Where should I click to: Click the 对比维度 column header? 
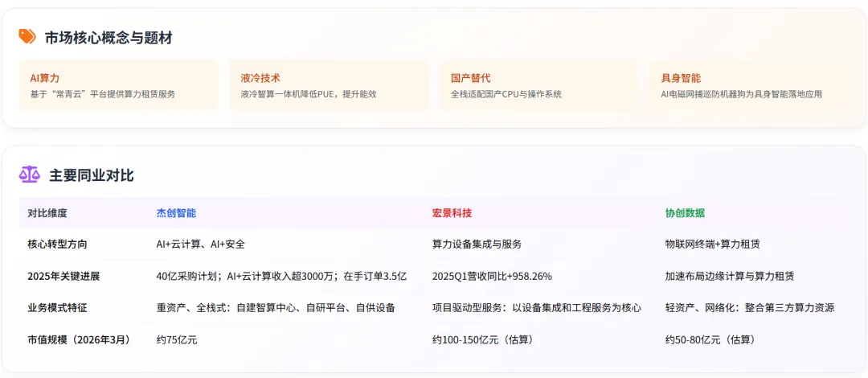coord(47,213)
